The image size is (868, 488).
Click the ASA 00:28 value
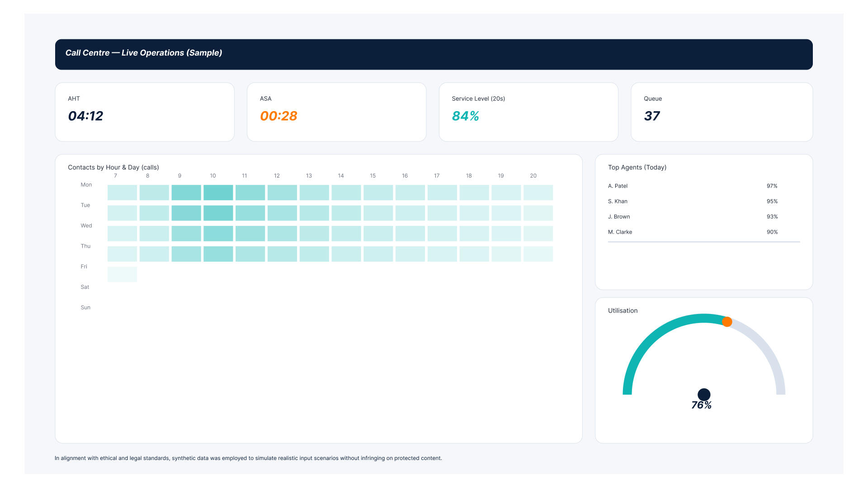[x=278, y=116]
